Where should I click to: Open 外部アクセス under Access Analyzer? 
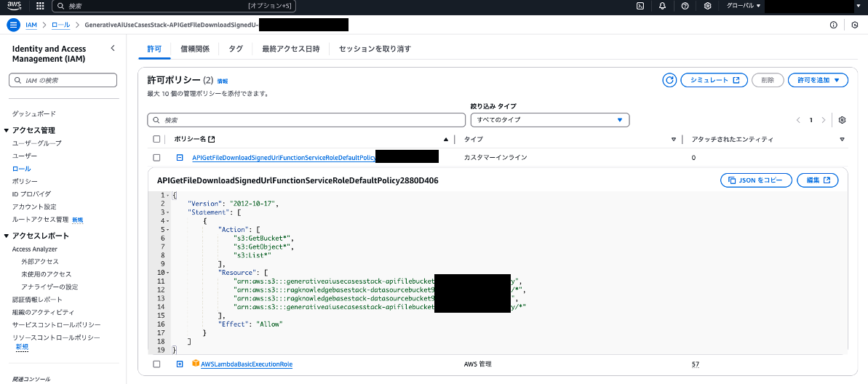tap(40, 261)
